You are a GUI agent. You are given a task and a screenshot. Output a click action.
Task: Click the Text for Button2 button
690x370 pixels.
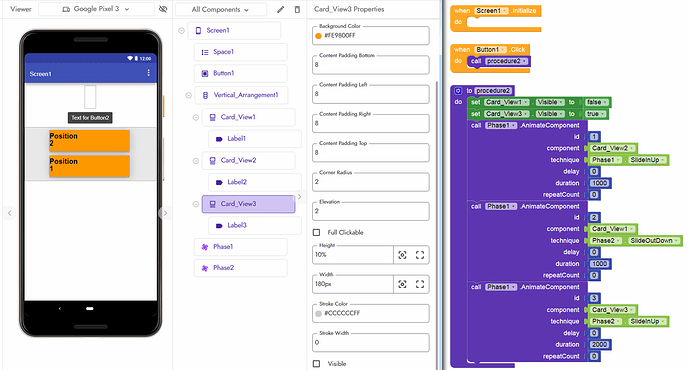point(90,117)
